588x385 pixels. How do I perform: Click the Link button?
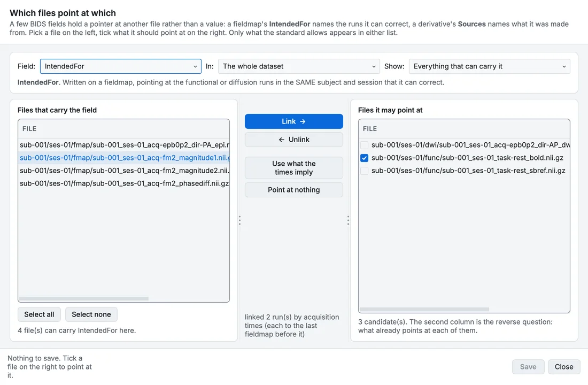[x=293, y=121]
